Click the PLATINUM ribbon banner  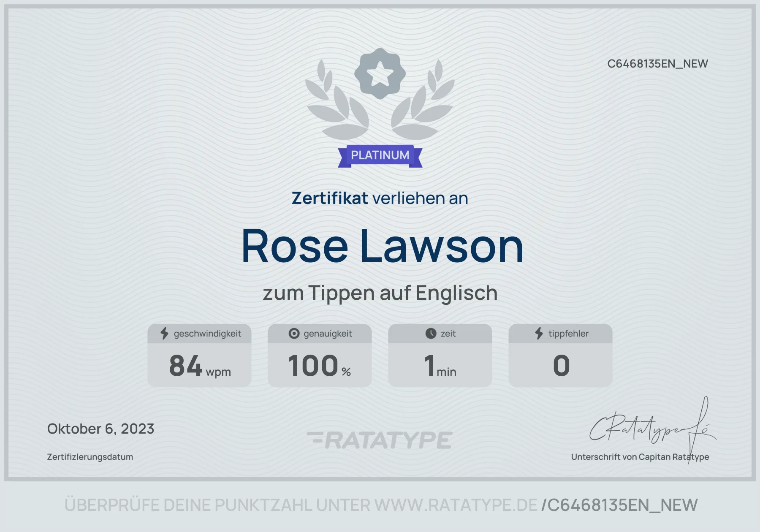380,156
